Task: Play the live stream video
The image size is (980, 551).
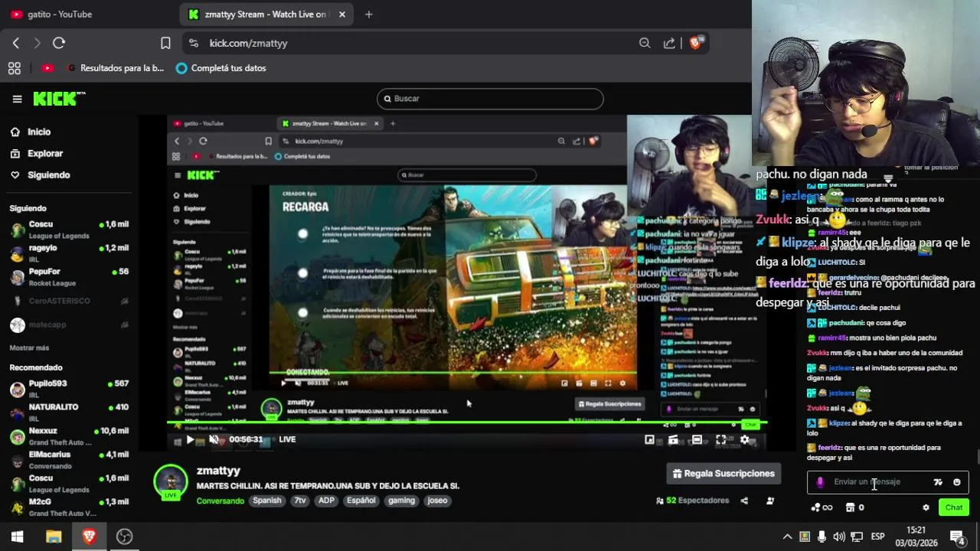Action: (190, 439)
